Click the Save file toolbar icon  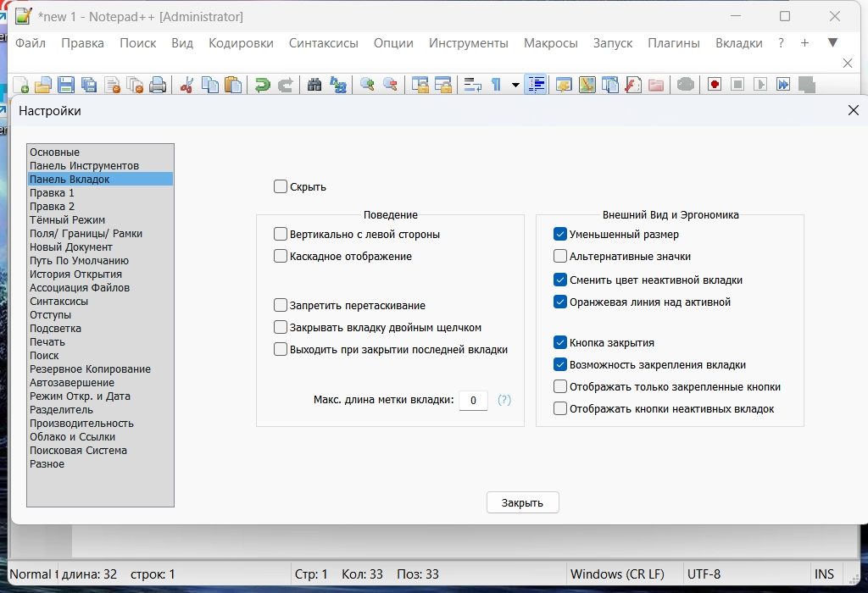tap(65, 85)
